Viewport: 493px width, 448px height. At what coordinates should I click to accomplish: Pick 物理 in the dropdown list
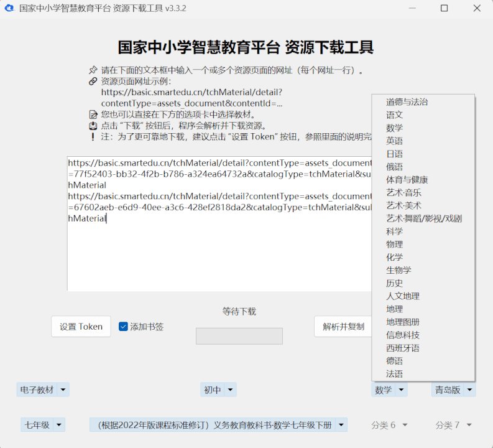423,244
